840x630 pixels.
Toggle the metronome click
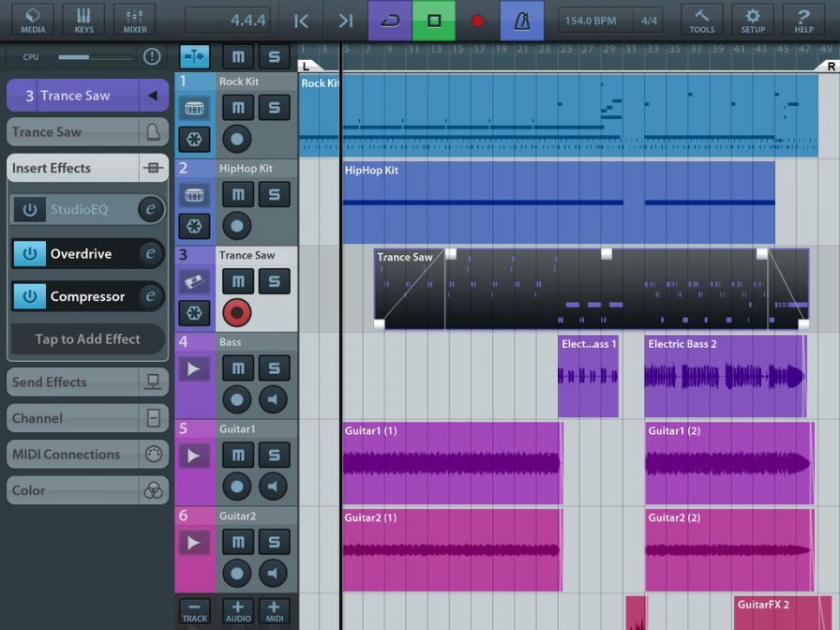click(522, 21)
